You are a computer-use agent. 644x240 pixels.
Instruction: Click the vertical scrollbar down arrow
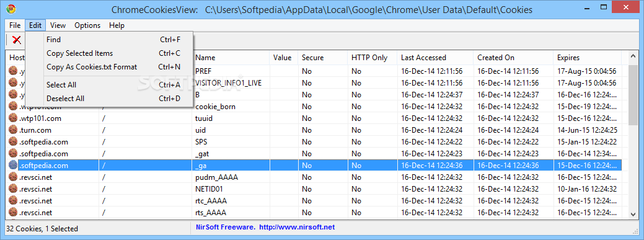pyautogui.click(x=633, y=214)
